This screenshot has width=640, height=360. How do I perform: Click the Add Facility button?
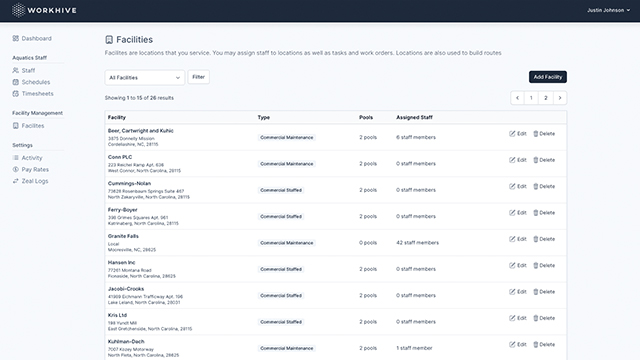pyautogui.click(x=548, y=77)
